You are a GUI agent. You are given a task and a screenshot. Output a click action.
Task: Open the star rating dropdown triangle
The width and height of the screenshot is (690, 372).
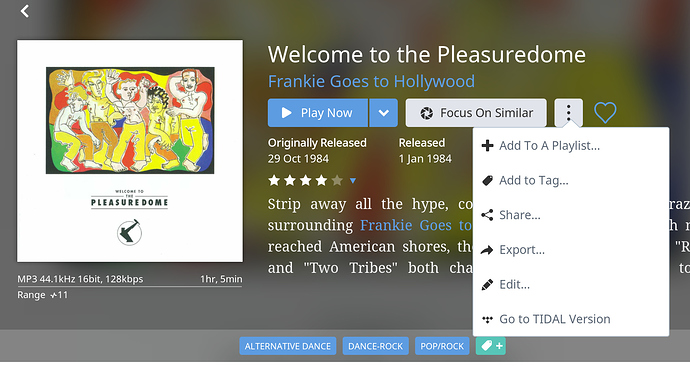click(x=352, y=180)
